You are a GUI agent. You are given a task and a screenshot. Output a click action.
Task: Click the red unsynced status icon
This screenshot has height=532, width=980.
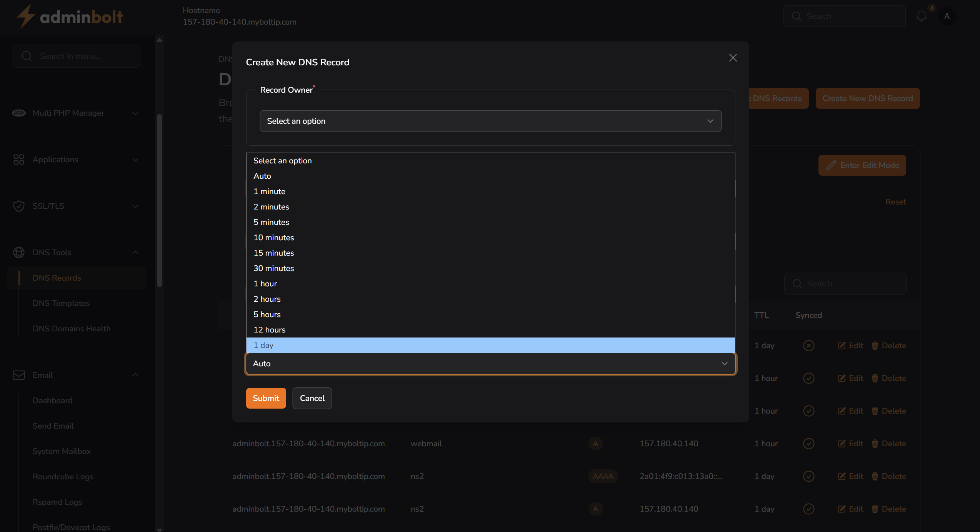click(x=808, y=346)
